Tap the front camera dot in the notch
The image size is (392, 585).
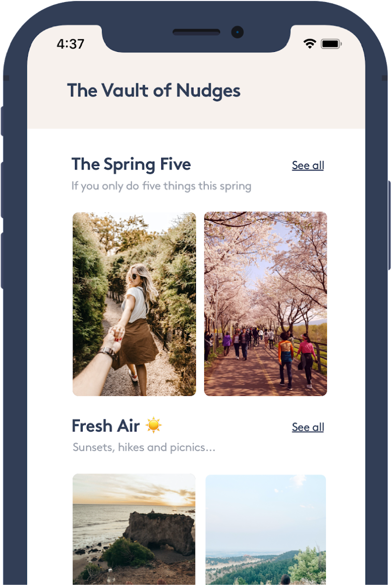click(237, 32)
